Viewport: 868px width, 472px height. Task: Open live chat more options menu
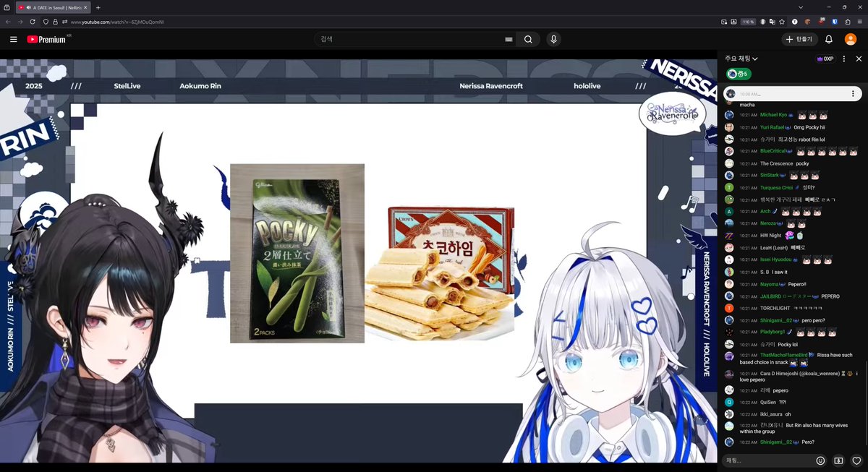click(844, 59)
